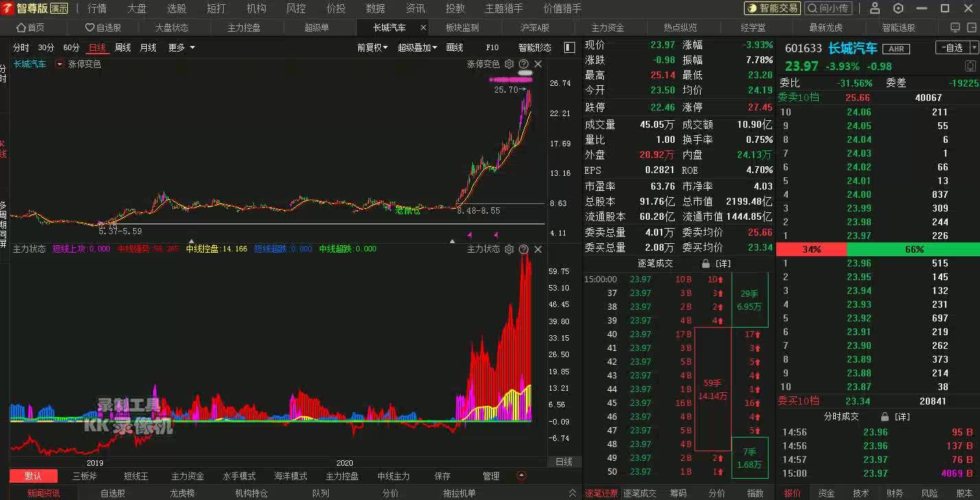Click the 画线 drawing tool
980x500 pixels.
(x=455, y=47)
